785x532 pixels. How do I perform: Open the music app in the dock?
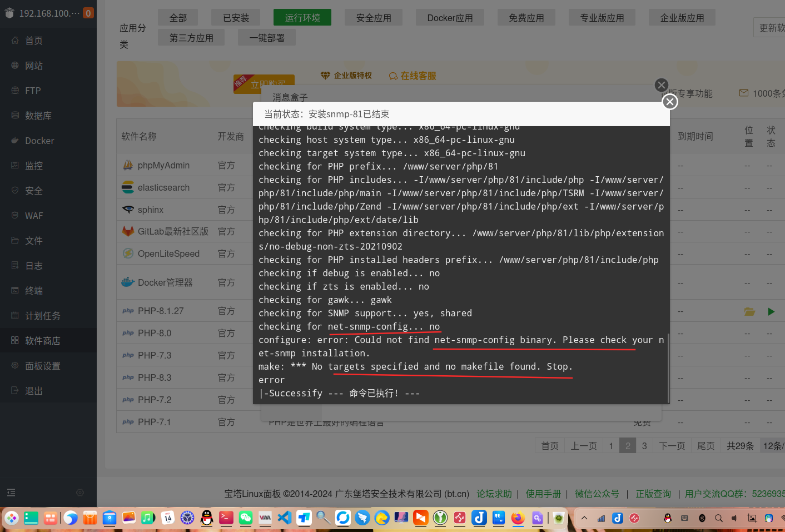(148, 518)
